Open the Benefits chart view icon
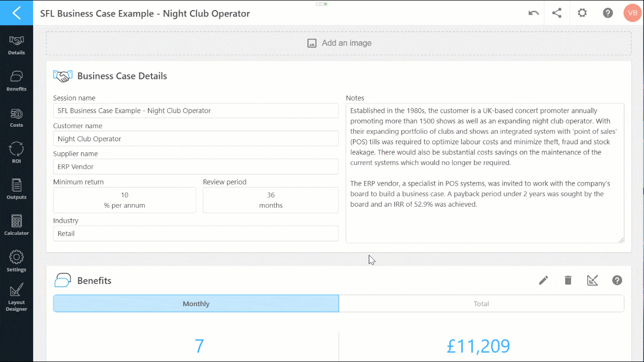 (593, 281)
